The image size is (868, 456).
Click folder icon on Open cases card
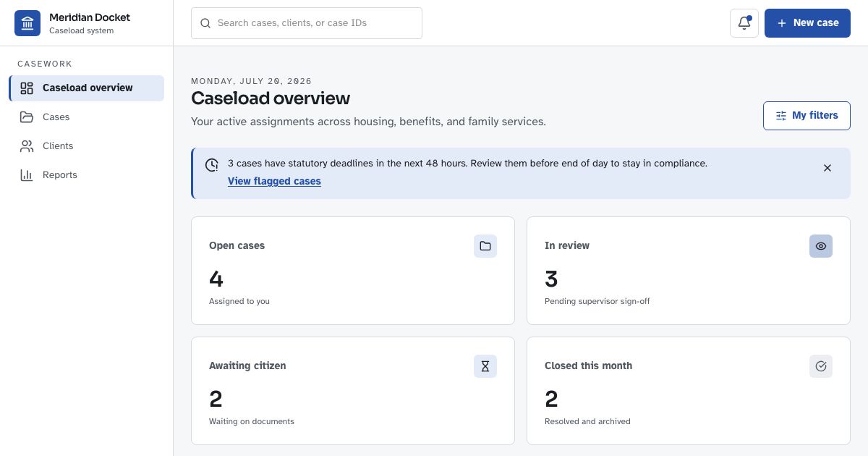[485, 246]
